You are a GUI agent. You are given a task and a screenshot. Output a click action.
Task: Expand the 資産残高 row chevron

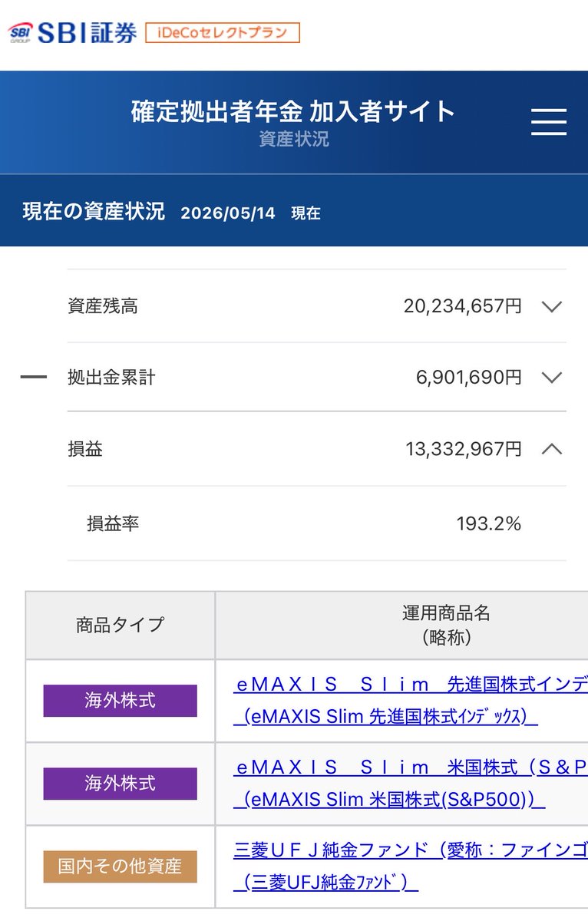click(x=552, y=307)
